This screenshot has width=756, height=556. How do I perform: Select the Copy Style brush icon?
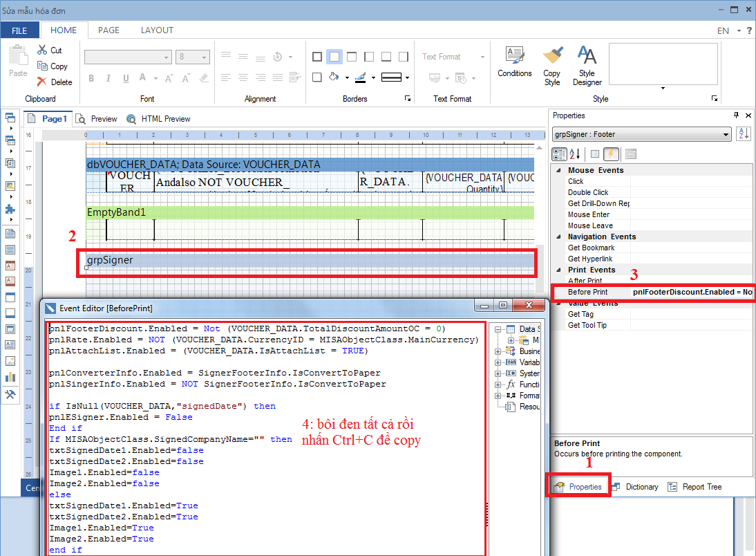tap(553, 55)
